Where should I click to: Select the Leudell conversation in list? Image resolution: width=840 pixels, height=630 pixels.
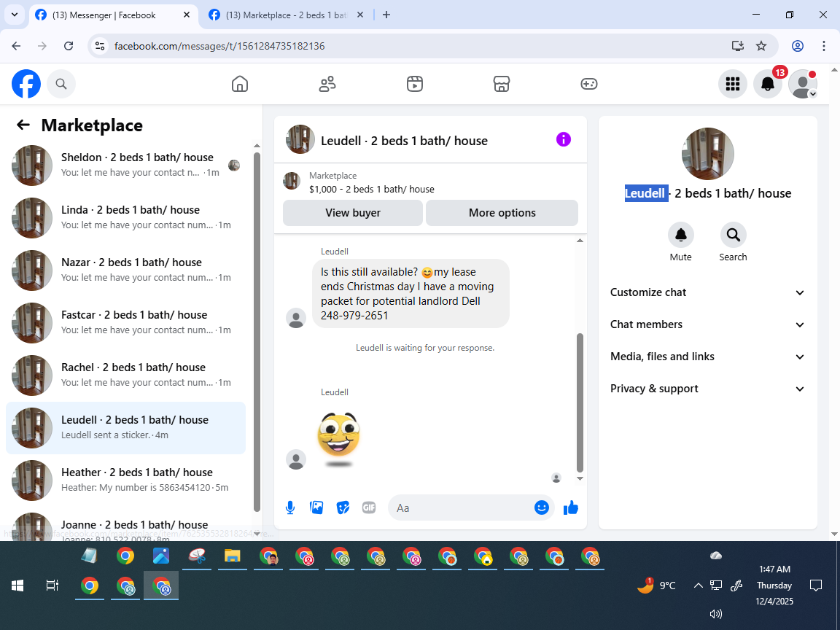pyautogui.click(x=126, y=427)
